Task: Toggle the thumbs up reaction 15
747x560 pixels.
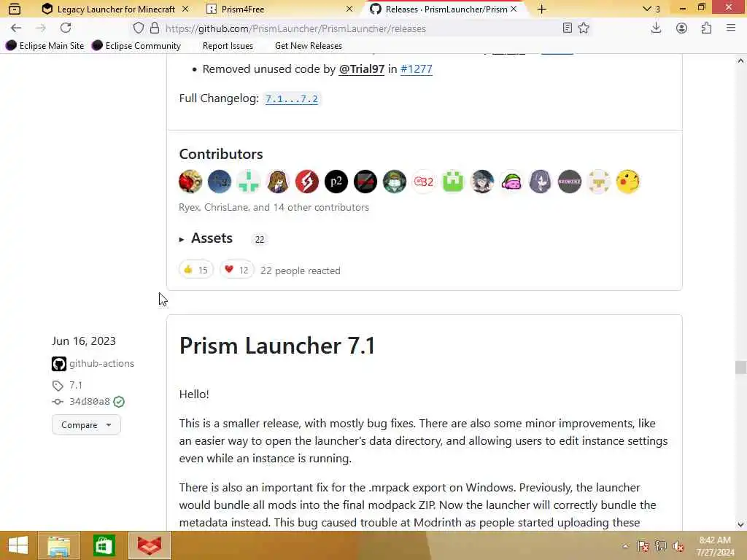Action: pos(196,270)
